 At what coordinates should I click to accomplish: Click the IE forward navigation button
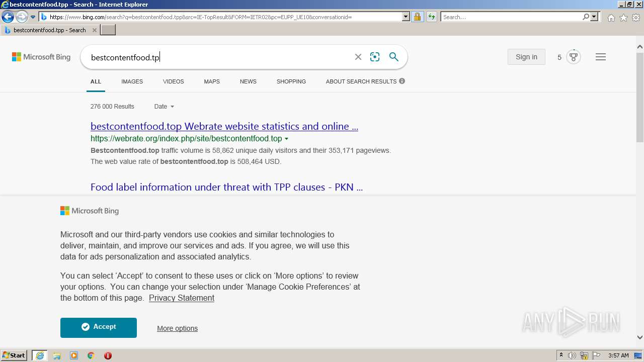click(21, 17)
